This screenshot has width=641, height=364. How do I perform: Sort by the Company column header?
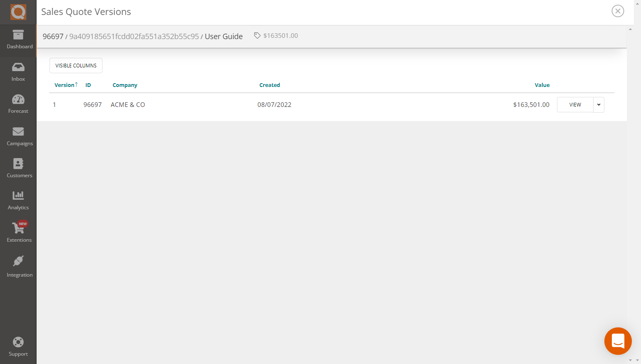point(125,85)
